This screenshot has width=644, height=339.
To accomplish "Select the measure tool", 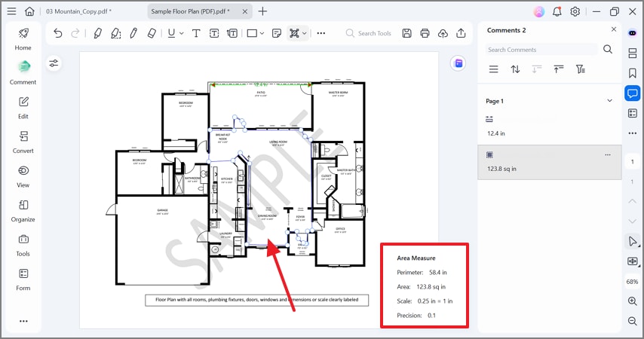I will [x=294, y=33].
